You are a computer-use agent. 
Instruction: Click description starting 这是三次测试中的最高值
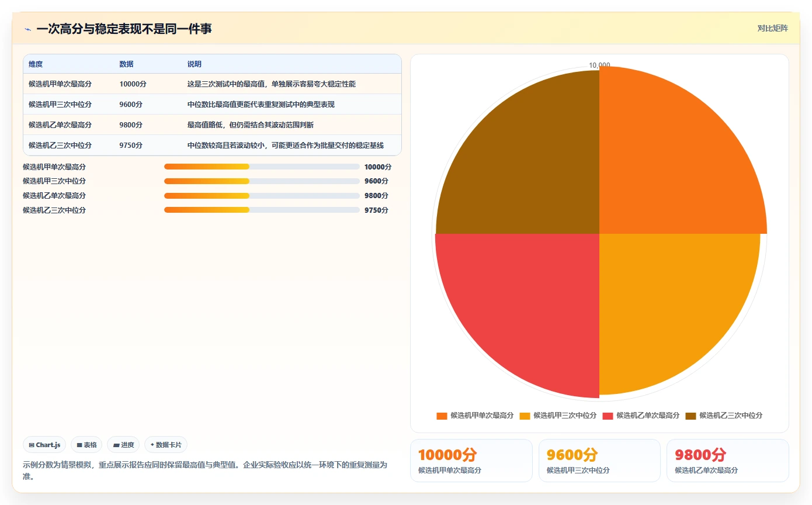pos(271,84)
